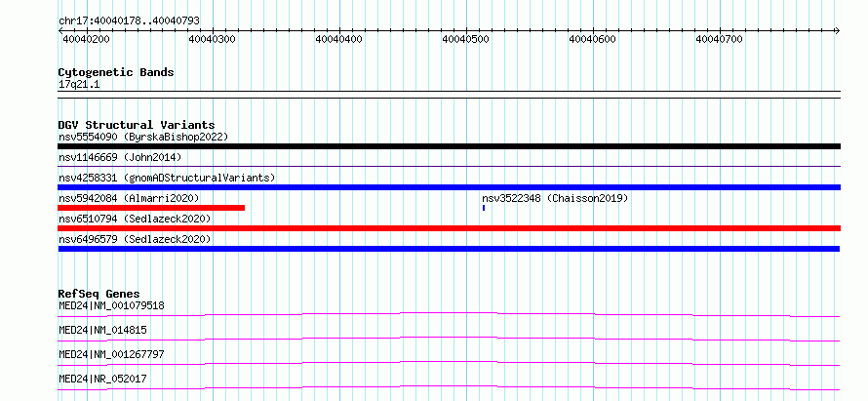Click the right arrowhead of the ruler
The width and height of the screenshot is (868, 401).
coord(838,30)
